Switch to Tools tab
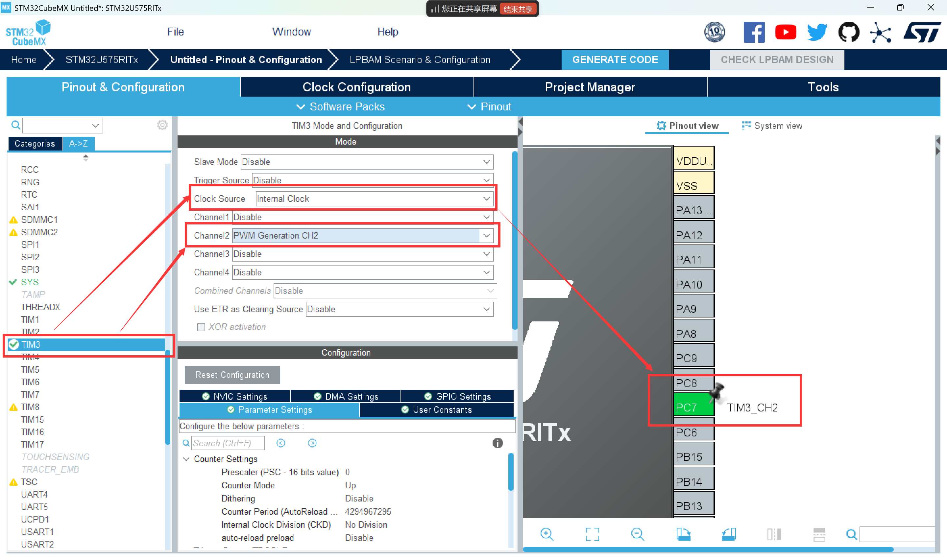 click(824, 87)
